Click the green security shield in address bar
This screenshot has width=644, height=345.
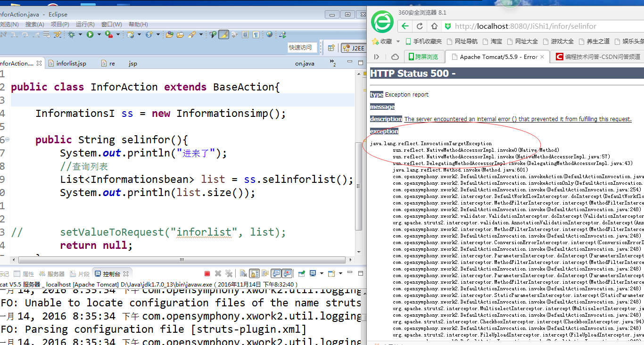pyautogui.click(x=448, y=26)
